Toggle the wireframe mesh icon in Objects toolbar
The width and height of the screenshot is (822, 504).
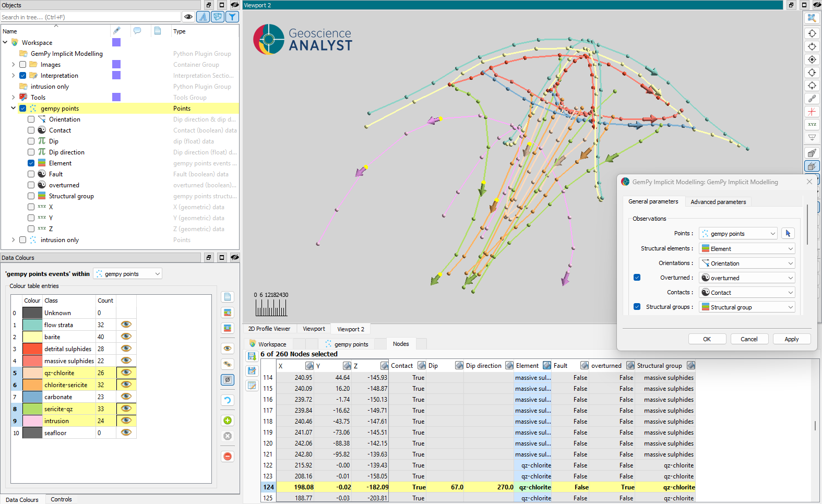click(218, 17)
